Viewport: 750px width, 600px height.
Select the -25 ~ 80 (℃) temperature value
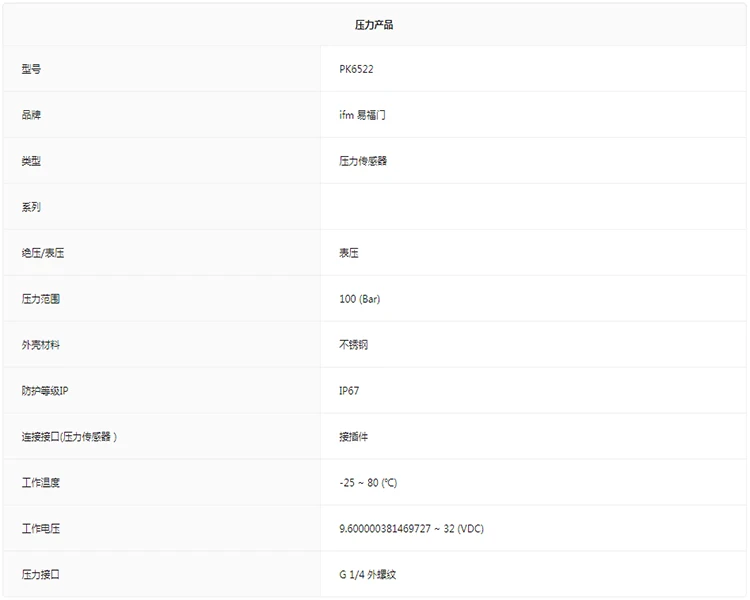pyautogui.click(x=368, y=483)
